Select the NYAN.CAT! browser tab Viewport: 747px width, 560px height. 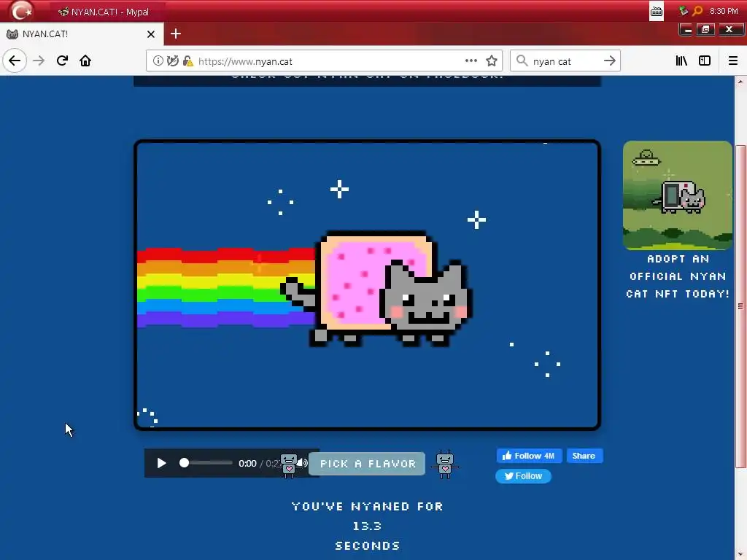point(82,34)
